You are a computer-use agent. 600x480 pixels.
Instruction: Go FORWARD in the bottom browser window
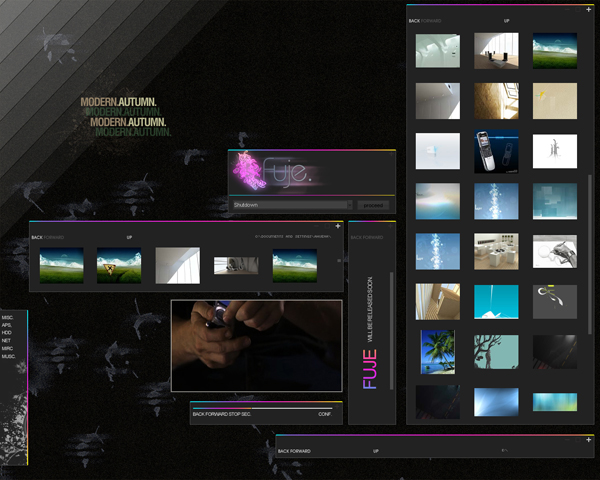click(300, 451)
